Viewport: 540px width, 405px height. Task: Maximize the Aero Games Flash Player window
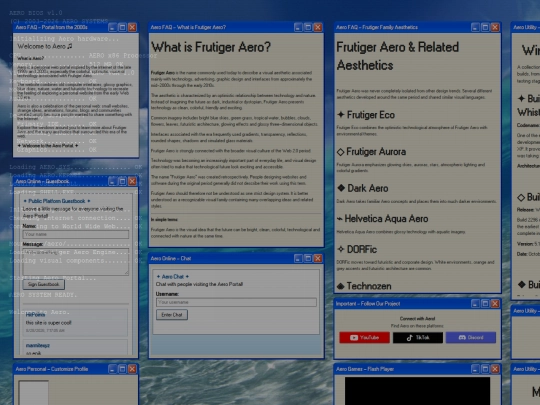click(x=485, y=369)
